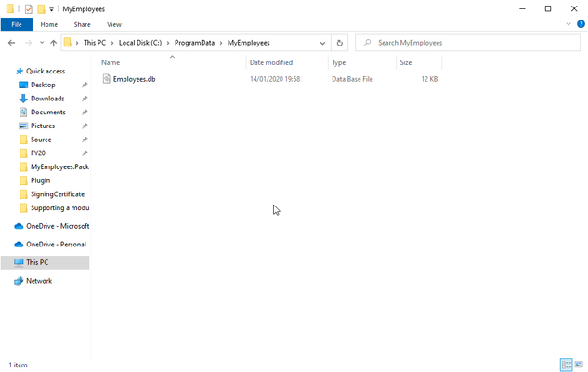
Task: Open the File ribbon tab
Action: click(x=17, y=24)
